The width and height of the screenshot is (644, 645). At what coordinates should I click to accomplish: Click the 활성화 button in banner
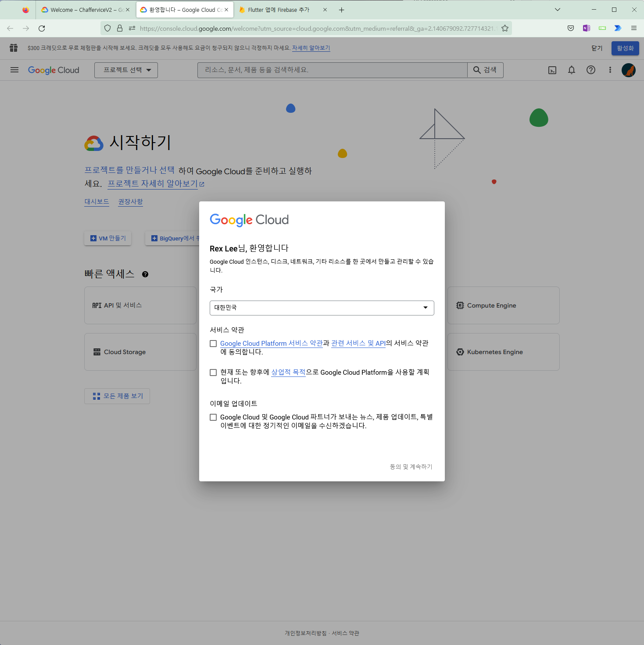625,48
